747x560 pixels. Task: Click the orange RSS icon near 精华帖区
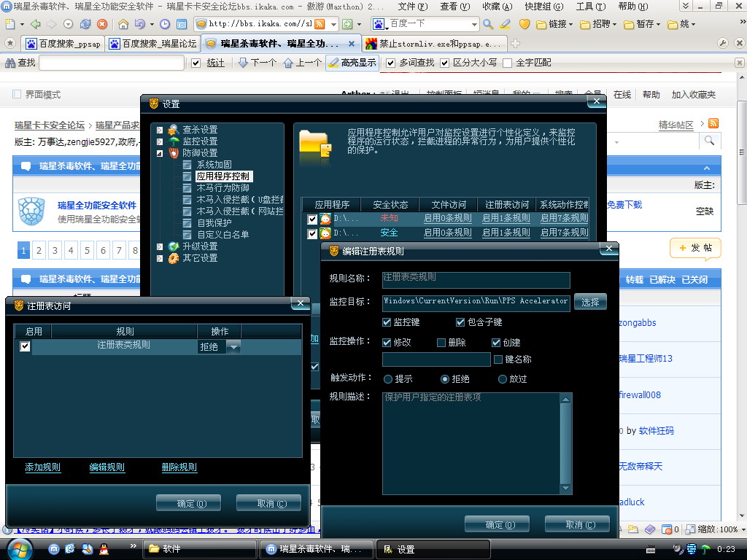click(x=713, y=124)
